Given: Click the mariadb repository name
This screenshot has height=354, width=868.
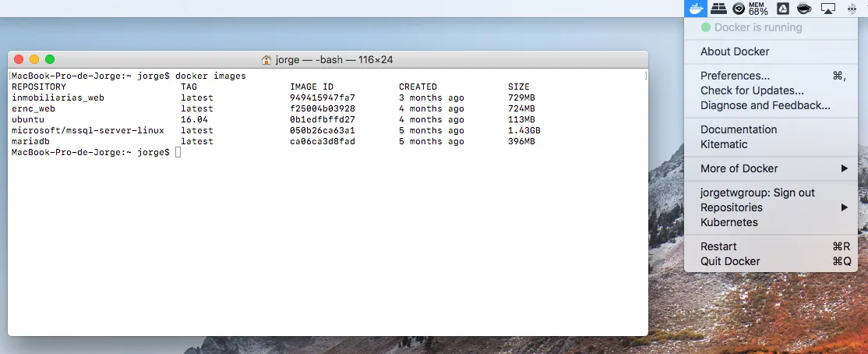Looking at the screenshot, I should (30, 142).
